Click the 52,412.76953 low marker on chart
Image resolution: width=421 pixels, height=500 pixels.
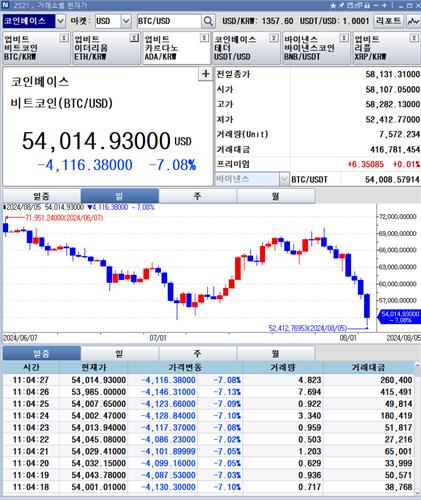point(308,329)
